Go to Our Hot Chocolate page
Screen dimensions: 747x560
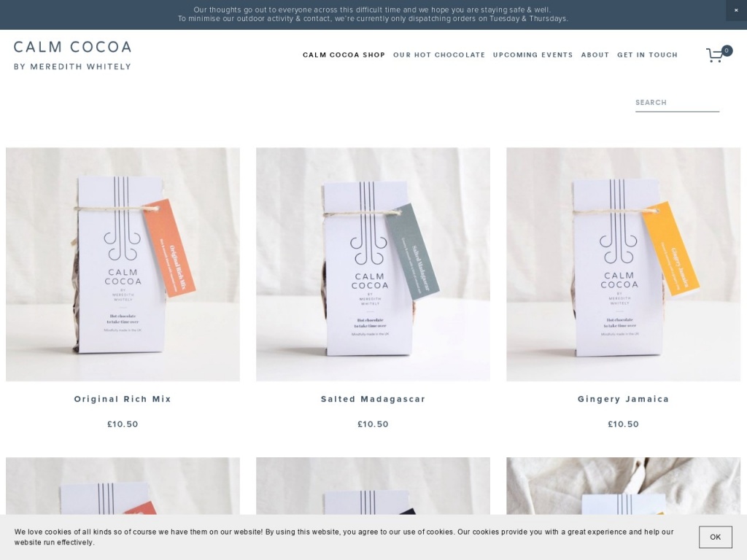(438, 55)
